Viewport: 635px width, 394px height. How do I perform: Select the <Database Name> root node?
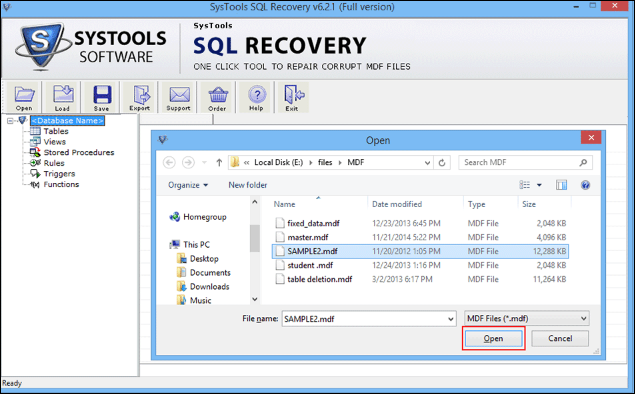(67, 121)
